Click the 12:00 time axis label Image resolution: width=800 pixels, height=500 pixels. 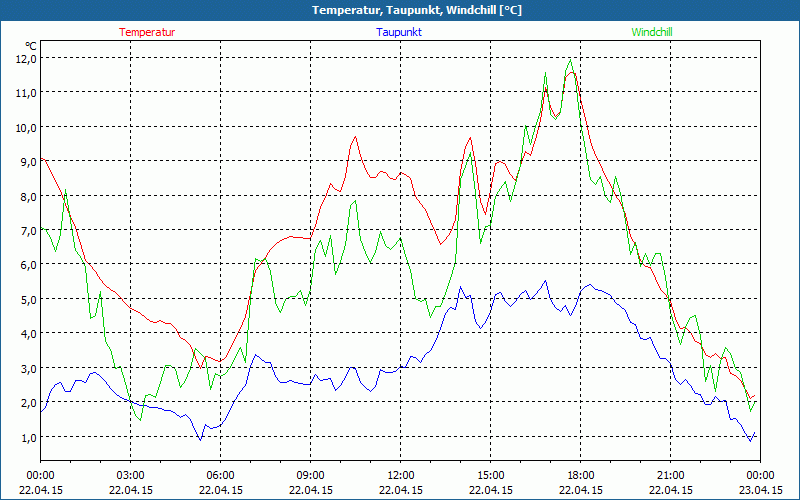click(401, 476)
